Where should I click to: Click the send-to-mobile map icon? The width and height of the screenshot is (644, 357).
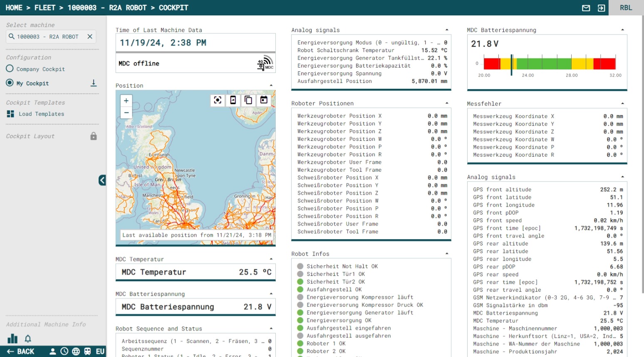[x=233, y=100]
